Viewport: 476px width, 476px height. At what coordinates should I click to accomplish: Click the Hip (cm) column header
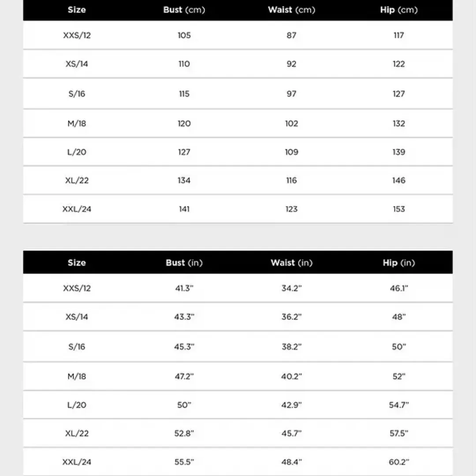398,10
